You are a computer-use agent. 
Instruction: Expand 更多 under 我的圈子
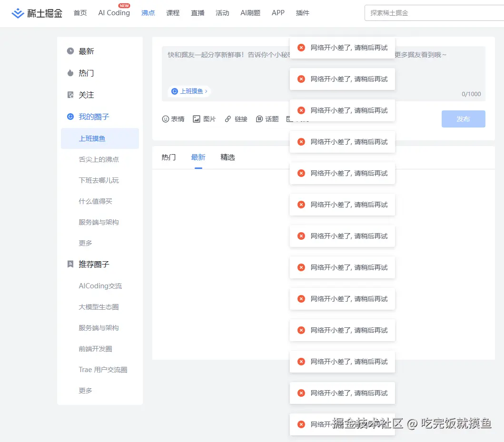[x=85, y=243]
